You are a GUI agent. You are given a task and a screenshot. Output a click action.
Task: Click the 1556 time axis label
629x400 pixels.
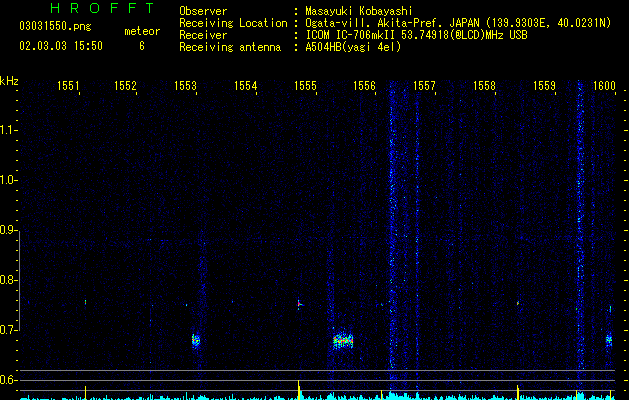coord(364,86)
